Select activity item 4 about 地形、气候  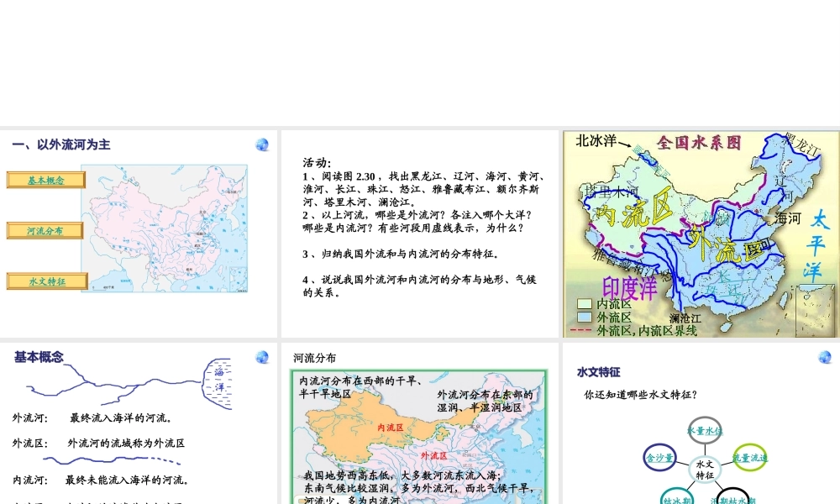[419, 286]
